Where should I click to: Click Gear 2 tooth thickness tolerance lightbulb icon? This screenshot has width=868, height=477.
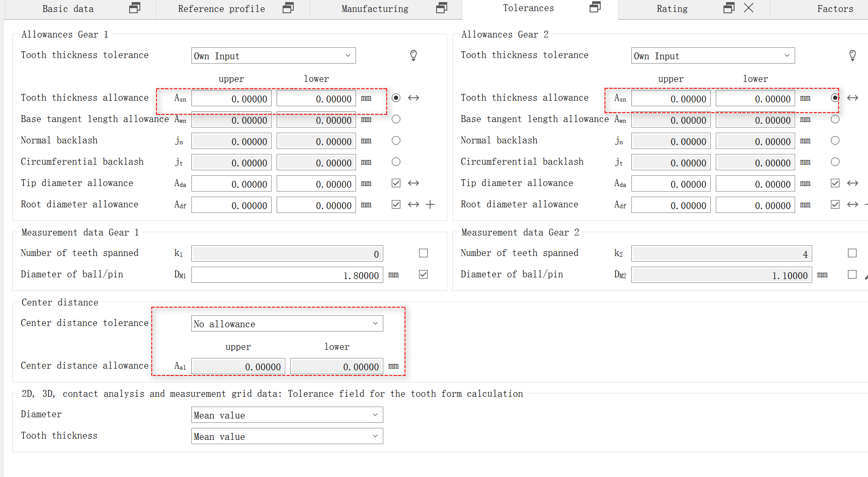(x=852, y=55)
